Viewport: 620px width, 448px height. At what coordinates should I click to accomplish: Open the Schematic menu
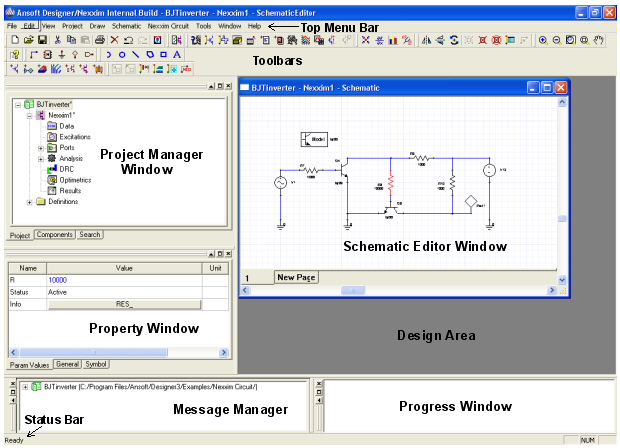126,24
